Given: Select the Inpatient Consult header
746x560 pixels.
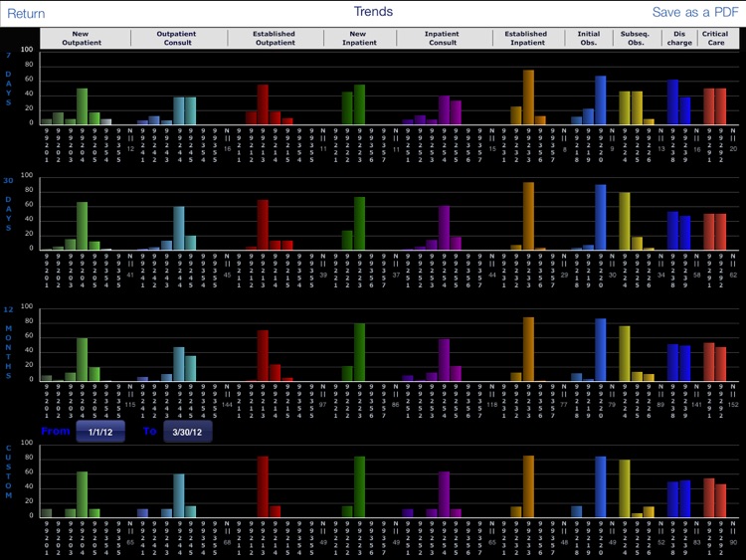Looking at the screenshot, I should pyautogui.click(x=443, y=38).
